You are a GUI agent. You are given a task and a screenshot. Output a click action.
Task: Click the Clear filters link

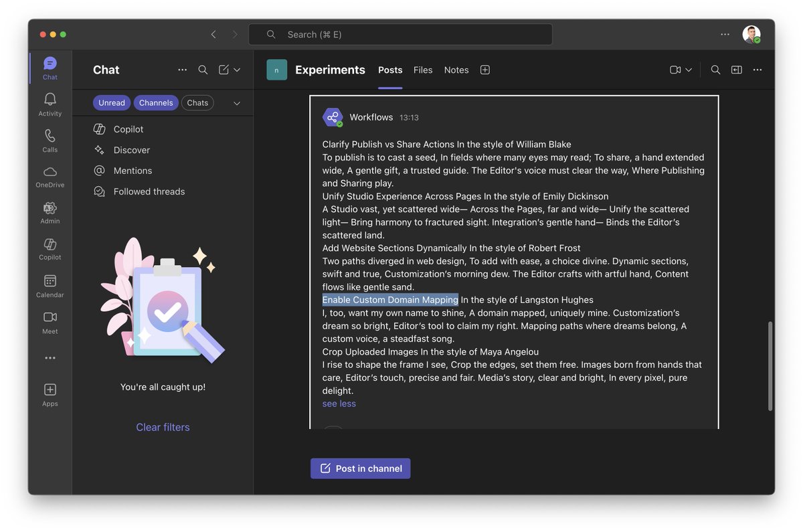point(163,427)
